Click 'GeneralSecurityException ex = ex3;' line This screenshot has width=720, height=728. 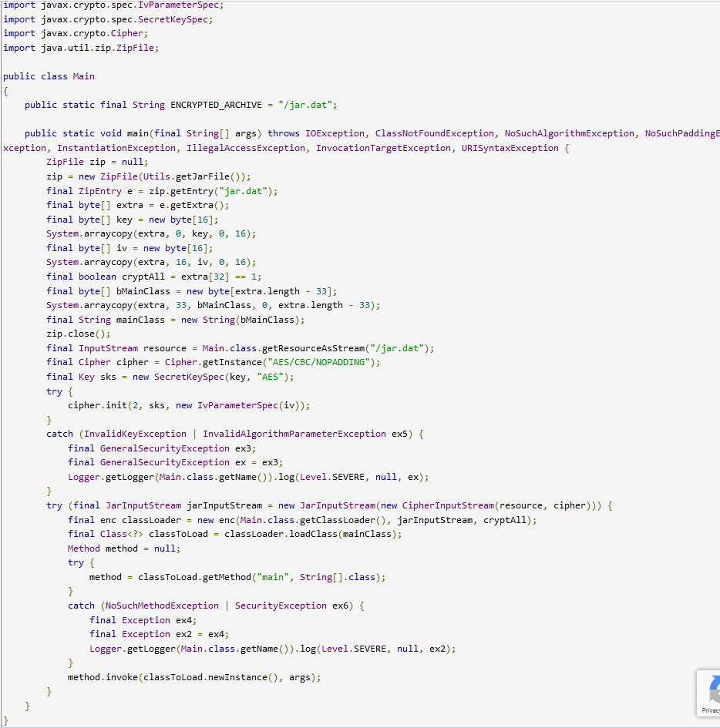tap(175, 462)
